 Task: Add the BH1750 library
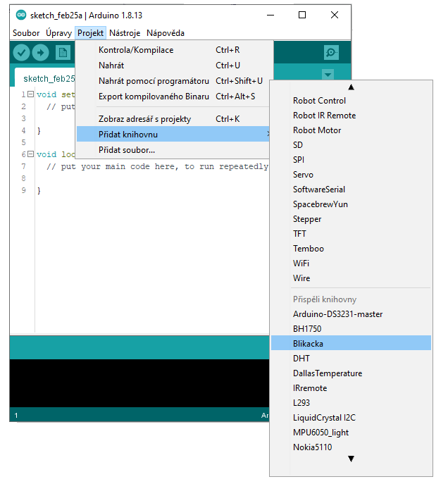(351, 329)
